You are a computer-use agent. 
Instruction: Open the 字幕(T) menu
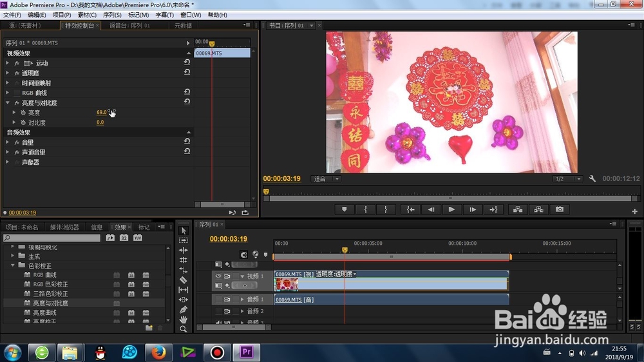[x=165, y=15]
